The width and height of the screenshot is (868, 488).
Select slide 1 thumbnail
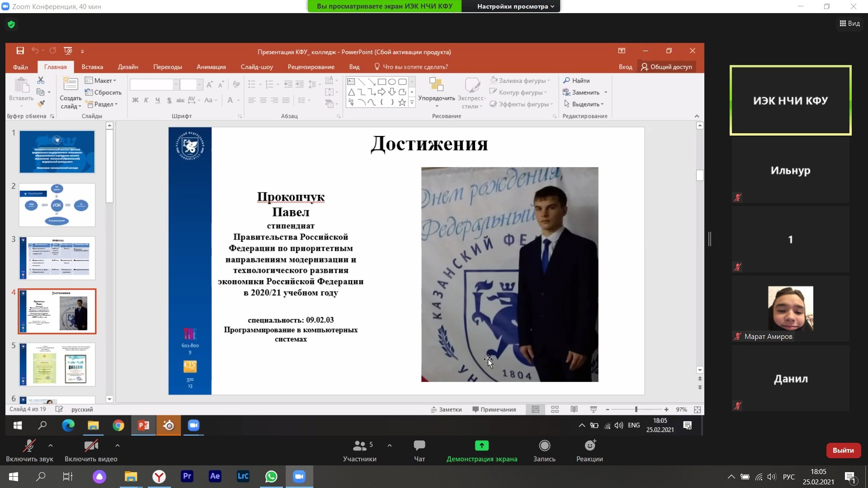pyautogui.click(x=57, y=152)
